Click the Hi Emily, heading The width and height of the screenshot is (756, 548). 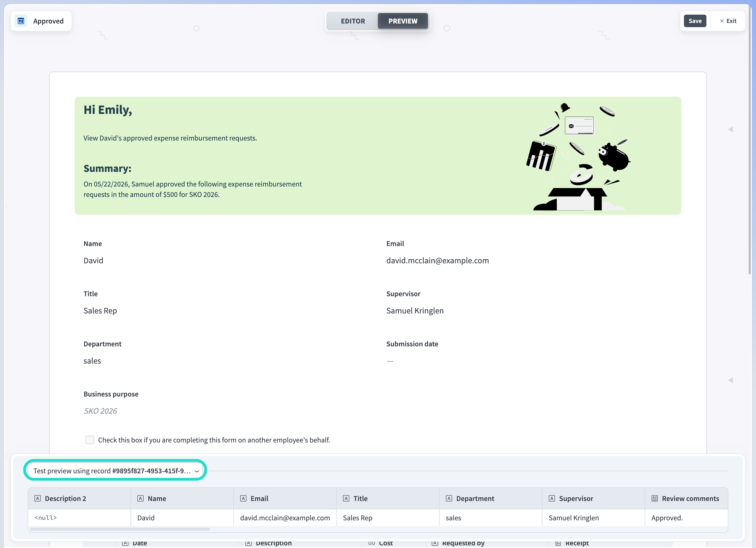click(x=108, y=110)
